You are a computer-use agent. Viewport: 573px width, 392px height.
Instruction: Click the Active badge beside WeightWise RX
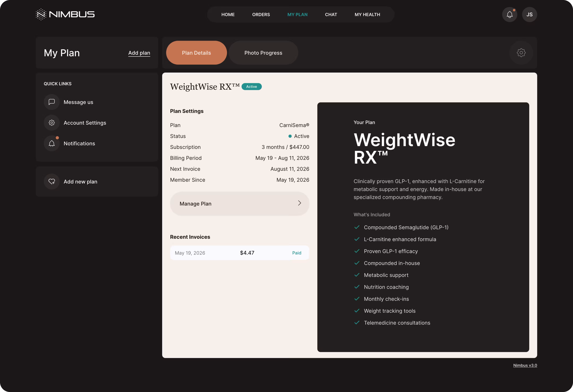click(x=251, y=87)
